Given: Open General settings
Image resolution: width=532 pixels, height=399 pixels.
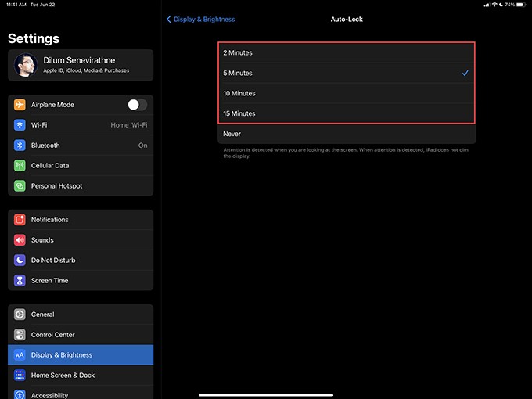Looking at the screenshot, I should pyautogui.click(x=81, y=315).
